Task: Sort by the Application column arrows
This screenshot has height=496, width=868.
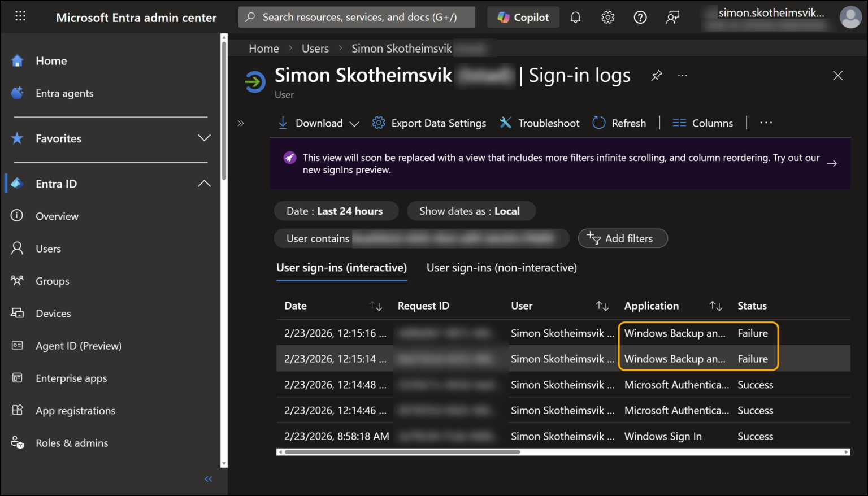Action: tap(716, 306)
